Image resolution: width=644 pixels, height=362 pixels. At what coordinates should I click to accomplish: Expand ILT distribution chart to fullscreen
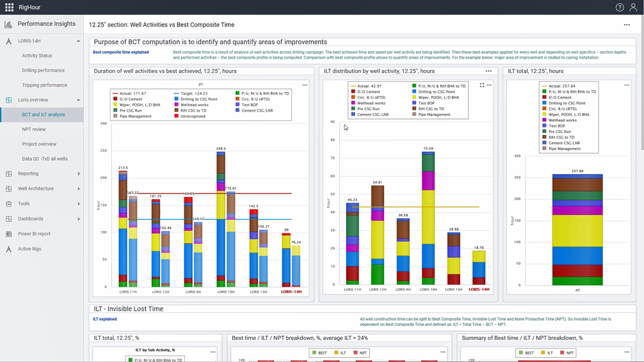(x=482, y=85)
